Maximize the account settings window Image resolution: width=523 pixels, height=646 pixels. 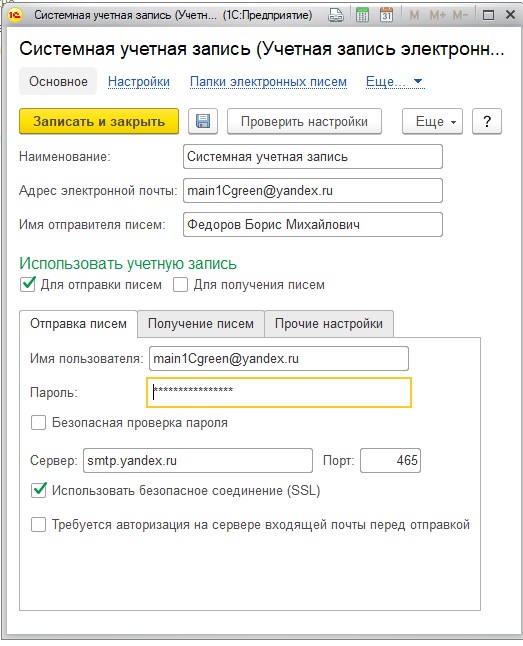488,16
